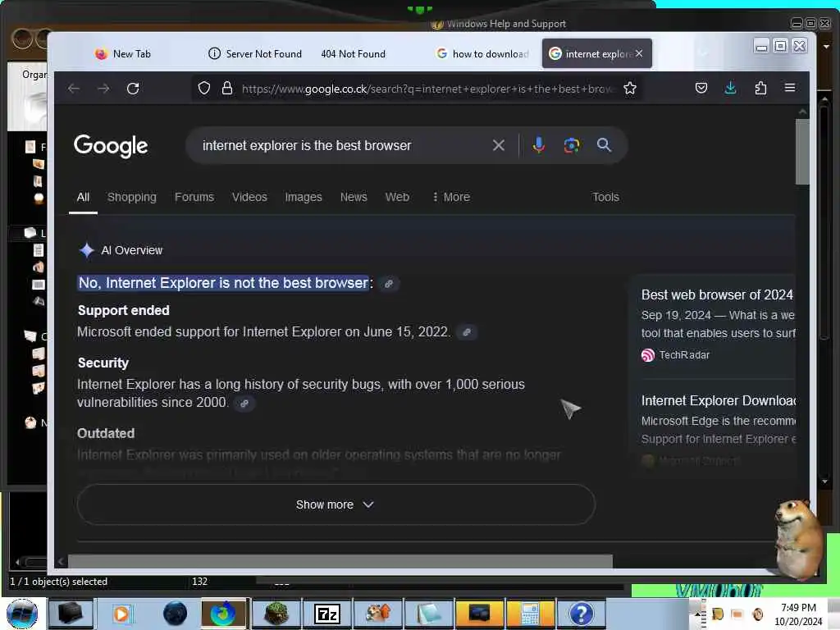Click the 'Security' heading text
The image size is (840, 630).
point(103,363)
